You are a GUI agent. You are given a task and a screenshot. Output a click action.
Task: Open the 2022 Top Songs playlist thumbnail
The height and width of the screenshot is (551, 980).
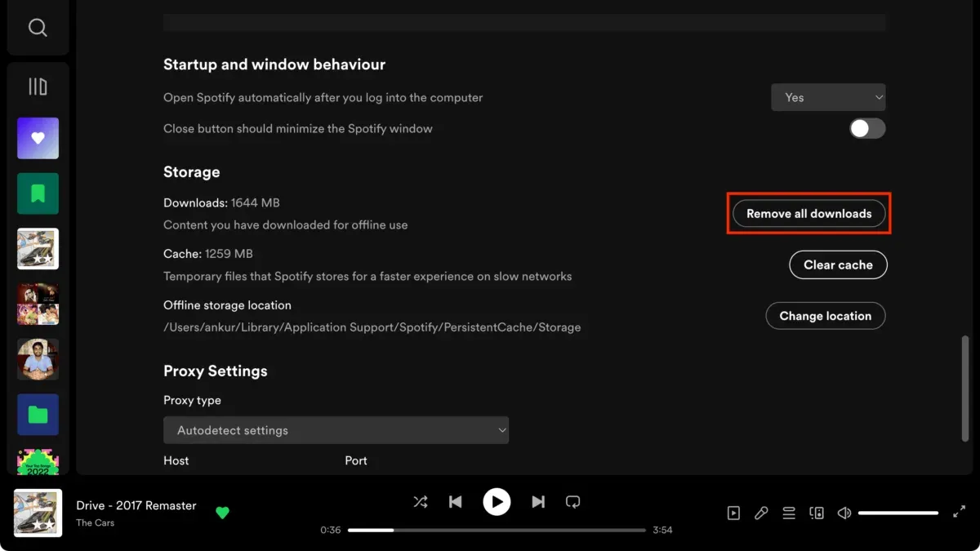38,462
